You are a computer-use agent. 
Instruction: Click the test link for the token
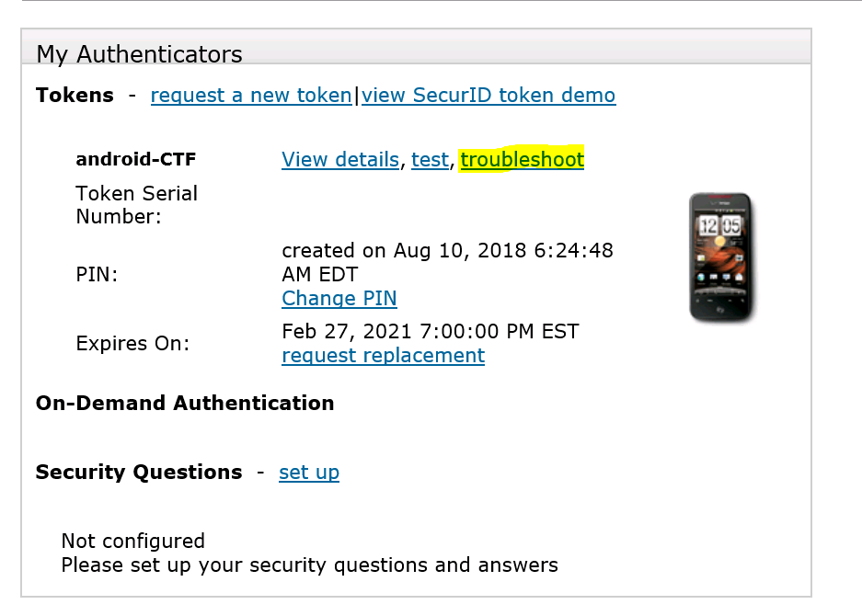(x=430, y=160)
